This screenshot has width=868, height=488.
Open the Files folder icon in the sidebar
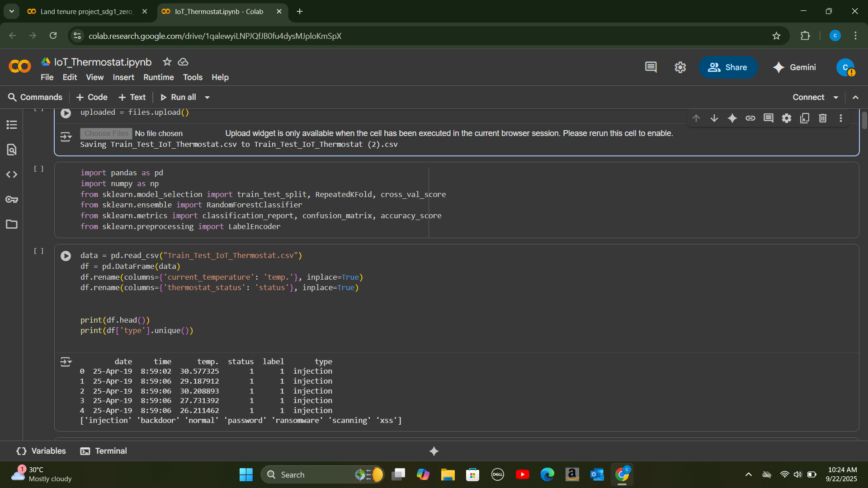click(x=12, y=224)
